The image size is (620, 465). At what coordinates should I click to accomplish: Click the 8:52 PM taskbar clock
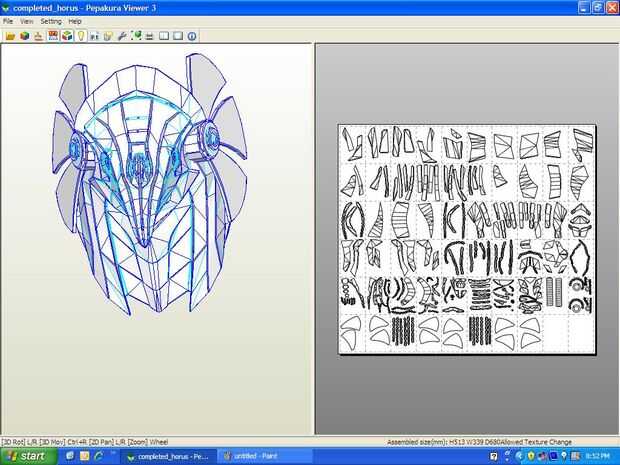pos(597,456)
